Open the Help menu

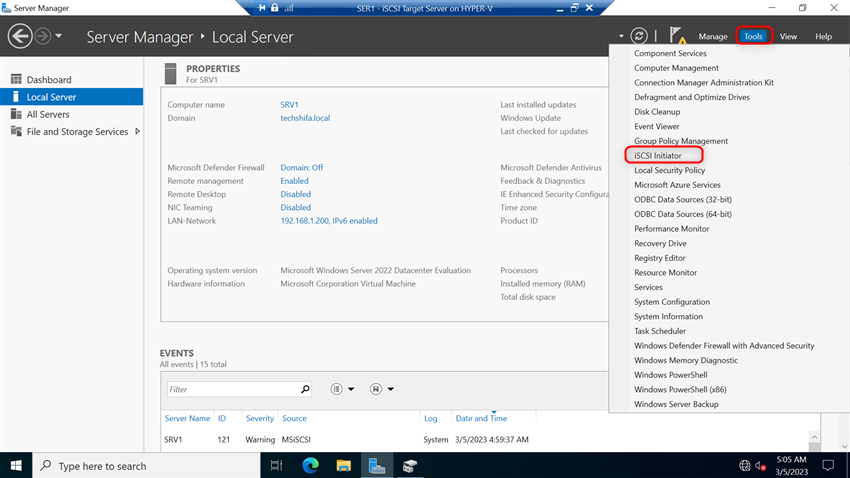[823, 36]
